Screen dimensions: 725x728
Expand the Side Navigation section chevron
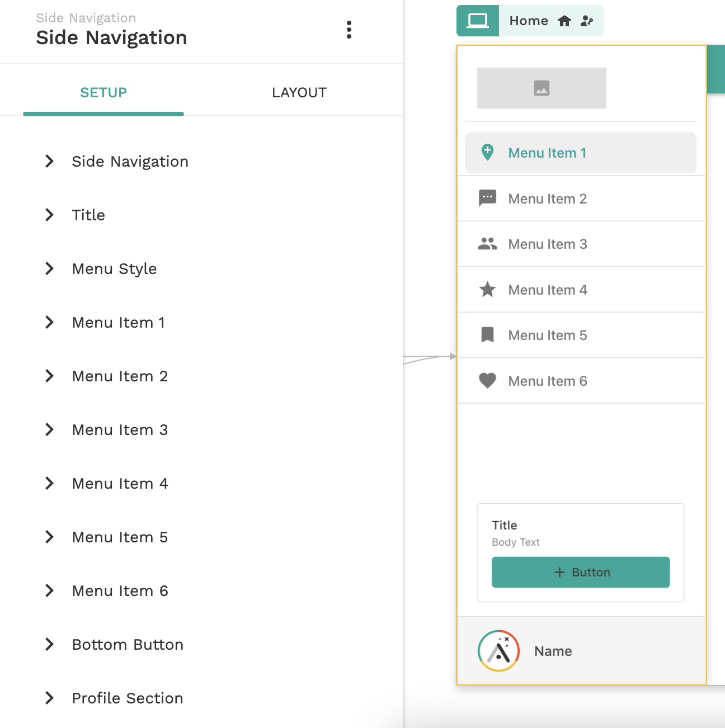50,161
